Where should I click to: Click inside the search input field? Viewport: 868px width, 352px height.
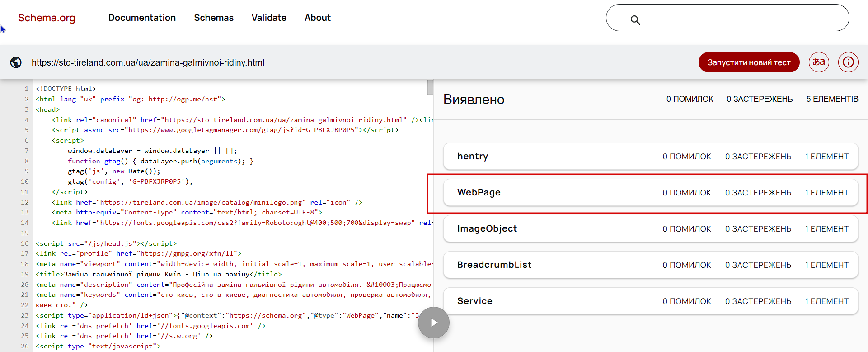741,18
